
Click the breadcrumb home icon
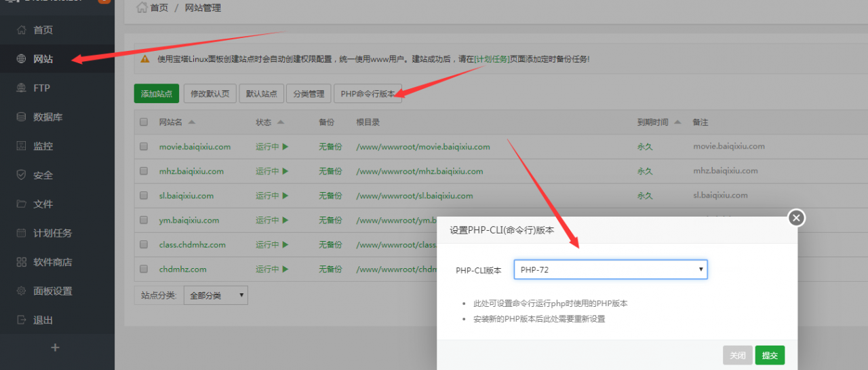142,7
